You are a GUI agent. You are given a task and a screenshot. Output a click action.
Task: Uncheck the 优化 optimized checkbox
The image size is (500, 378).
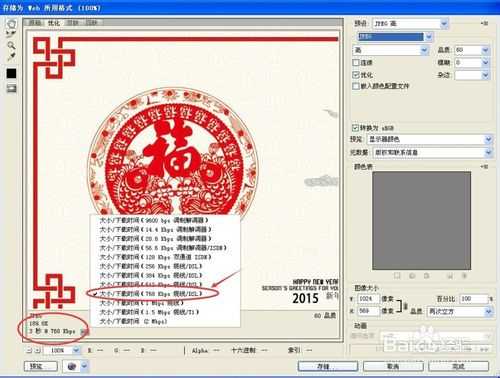click(356, 74)
